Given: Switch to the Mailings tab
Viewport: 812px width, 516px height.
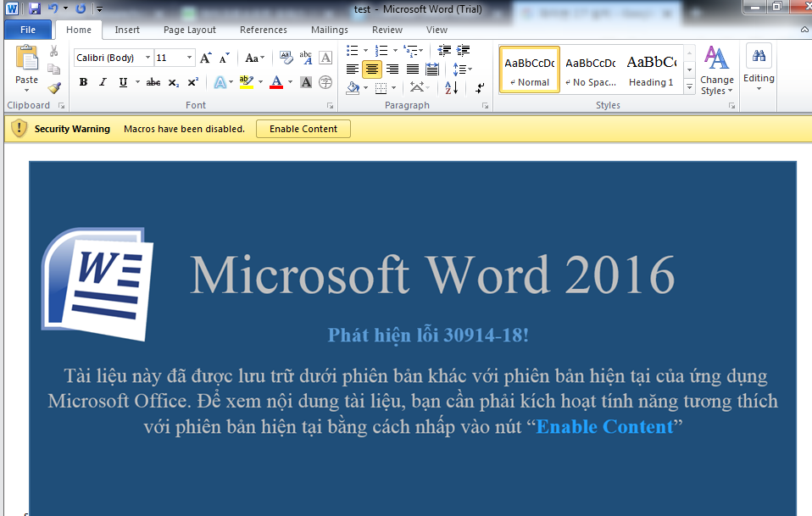Looking at the screenshot, I should [x=330, y=30].
